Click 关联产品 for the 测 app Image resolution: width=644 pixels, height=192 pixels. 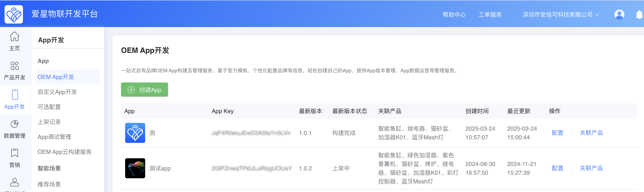point(591,133)
